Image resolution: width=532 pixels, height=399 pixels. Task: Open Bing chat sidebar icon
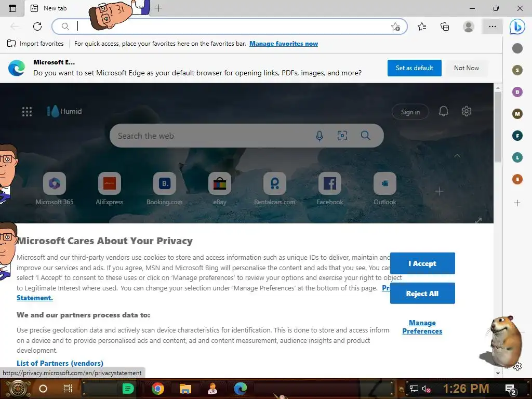pyautogui.click(x=517, y=26)
